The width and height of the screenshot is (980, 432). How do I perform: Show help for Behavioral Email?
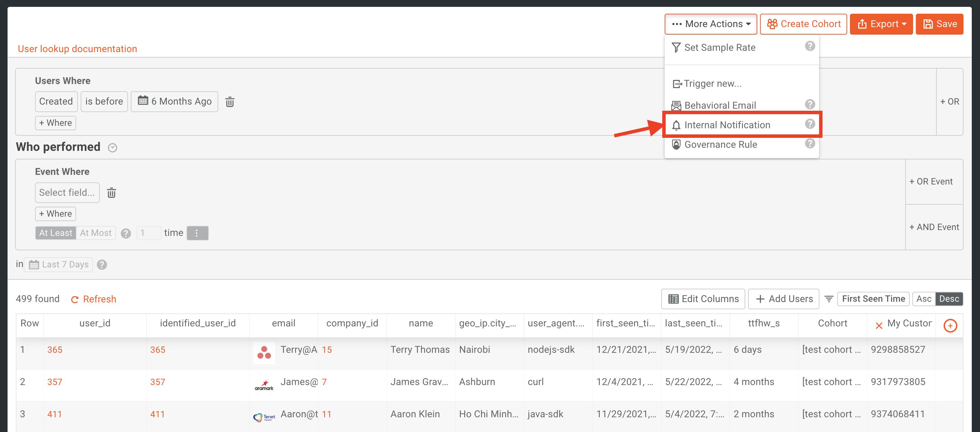pos(809,104)
